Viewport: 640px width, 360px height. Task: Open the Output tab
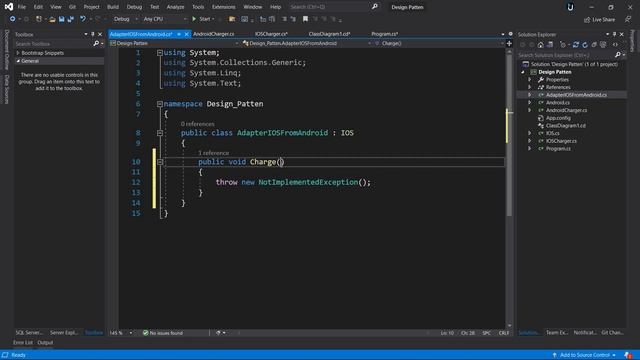pos(45,342)
